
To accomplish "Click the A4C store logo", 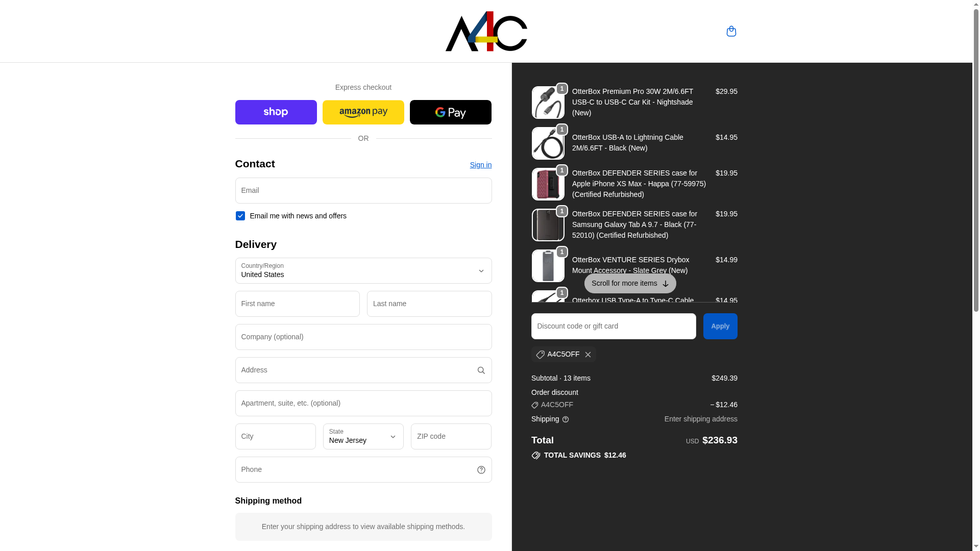I will (486, 31).
